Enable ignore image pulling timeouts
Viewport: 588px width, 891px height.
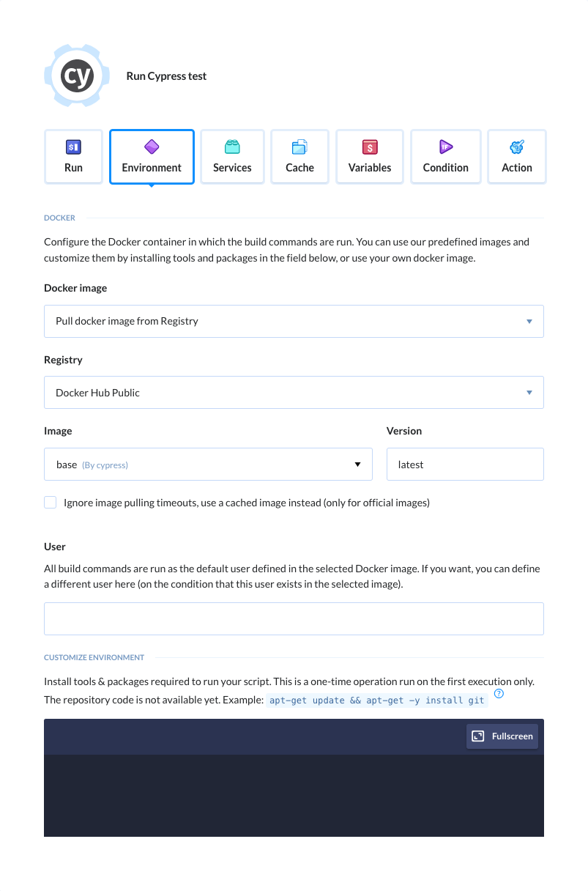[x=50, y=502]
